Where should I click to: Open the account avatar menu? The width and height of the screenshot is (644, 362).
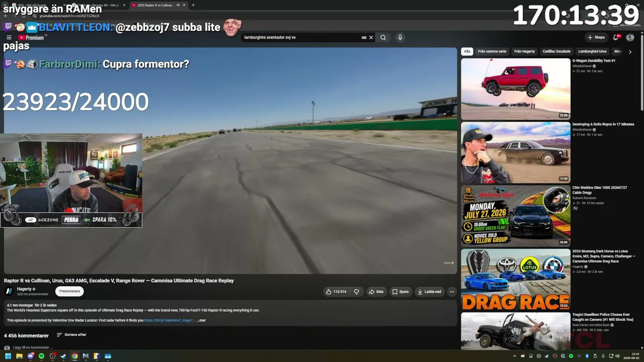(x=630, y=38)
